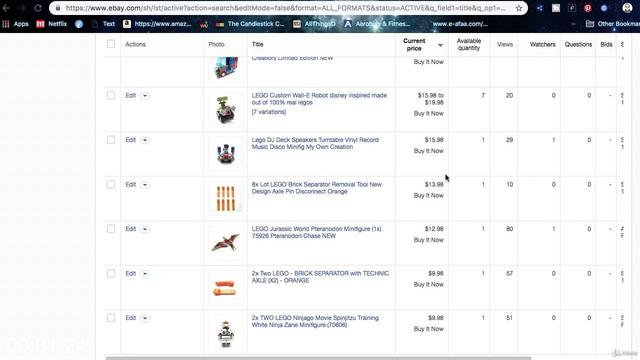Open the white Ninja Zane thumbnail

pyautogui.click(x=225, y=332)
